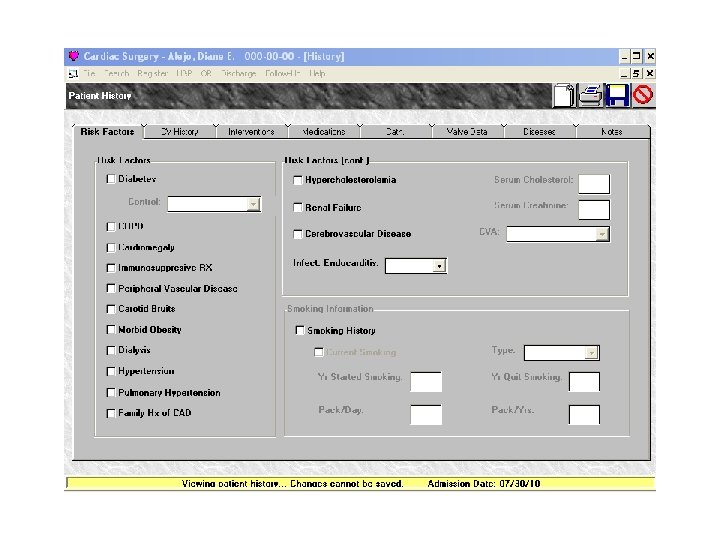
Task: Tick Immunosuppressive RX checkbox
Action: (111, 268)
